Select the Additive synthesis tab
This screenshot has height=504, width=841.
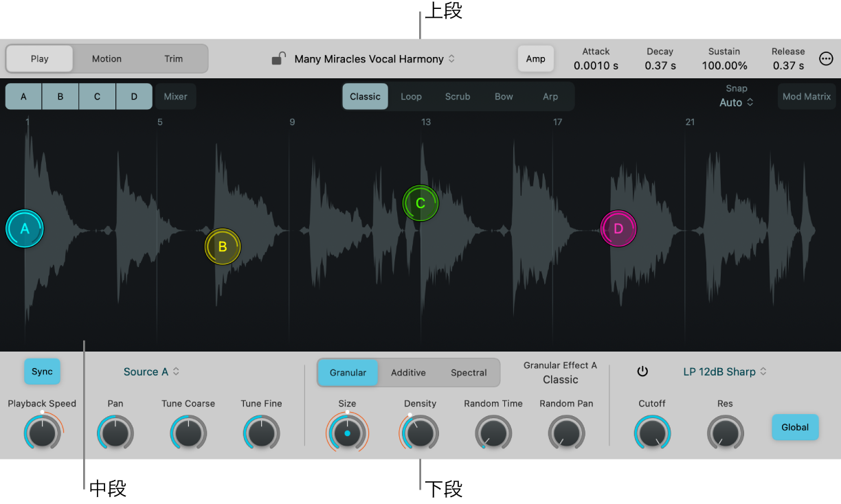coord(408,373)
